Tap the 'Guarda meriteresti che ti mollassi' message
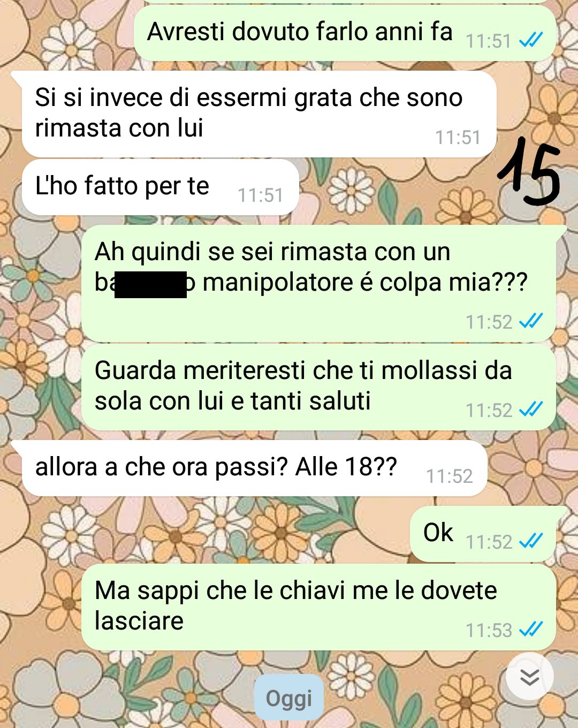 point(318,387)
